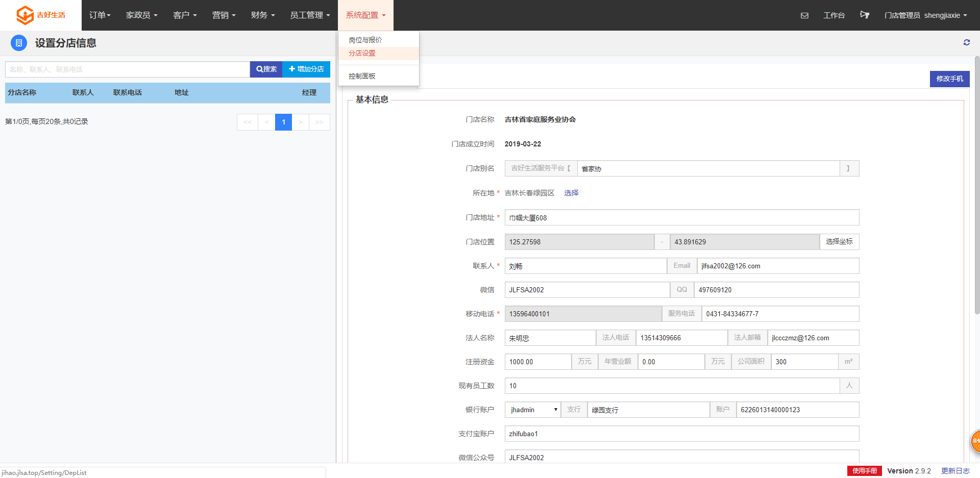The height and width of the screenshot is (478, 980).
Task: Open the jhadmin bank select box
Action: click(533, 410)
